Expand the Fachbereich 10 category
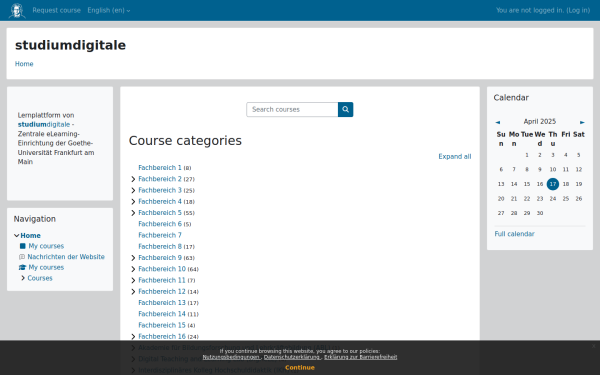The image size is (600, 375). click(133, 269)
